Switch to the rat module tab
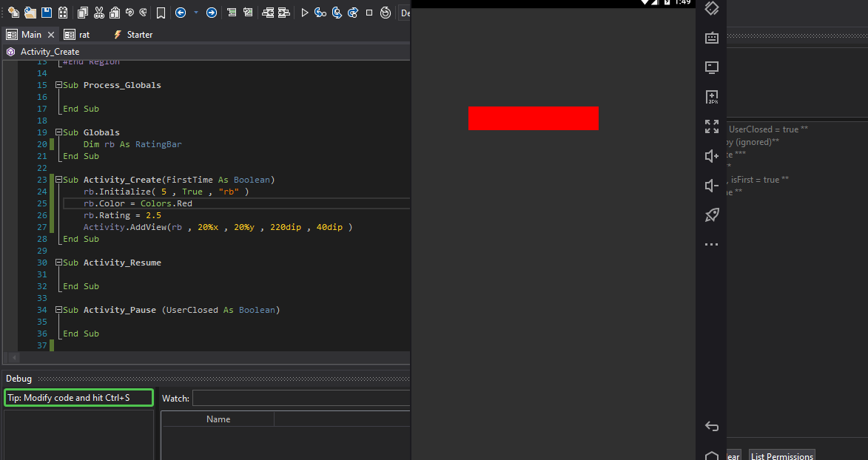 77,35
